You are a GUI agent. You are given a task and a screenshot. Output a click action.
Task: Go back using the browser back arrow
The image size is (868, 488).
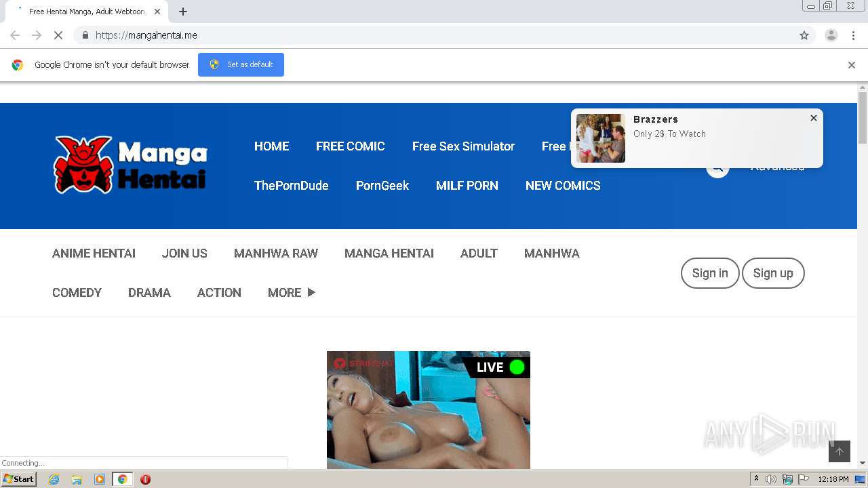[x=15, y=35]
